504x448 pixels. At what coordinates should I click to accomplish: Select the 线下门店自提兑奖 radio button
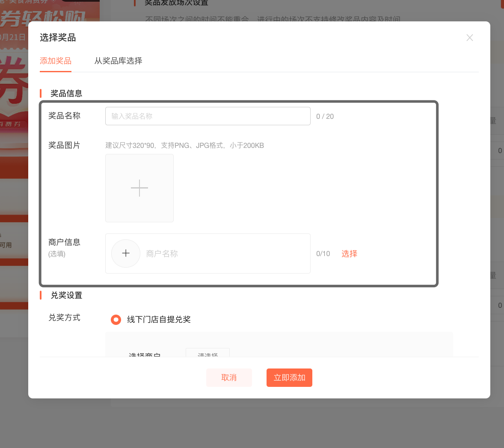[116, 320]
